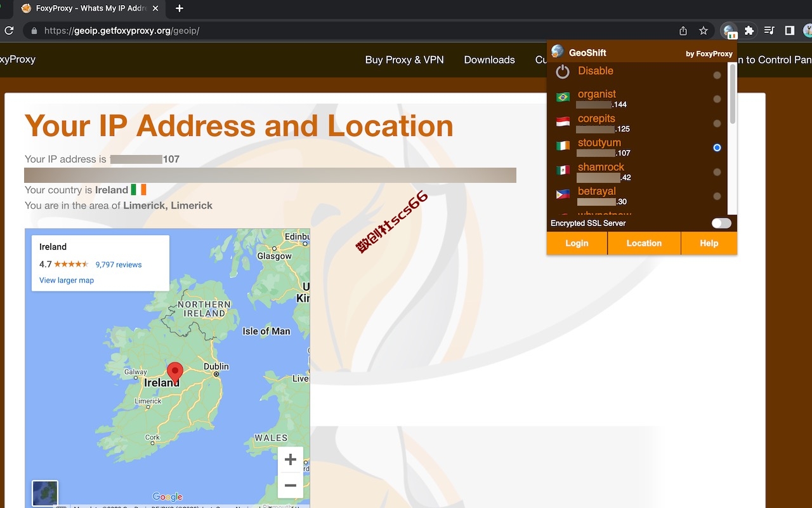812x508 pixels.
Task: Click the Ireland flag beside stoutyum
Action: pyautogui.click(x=563, y=146)
